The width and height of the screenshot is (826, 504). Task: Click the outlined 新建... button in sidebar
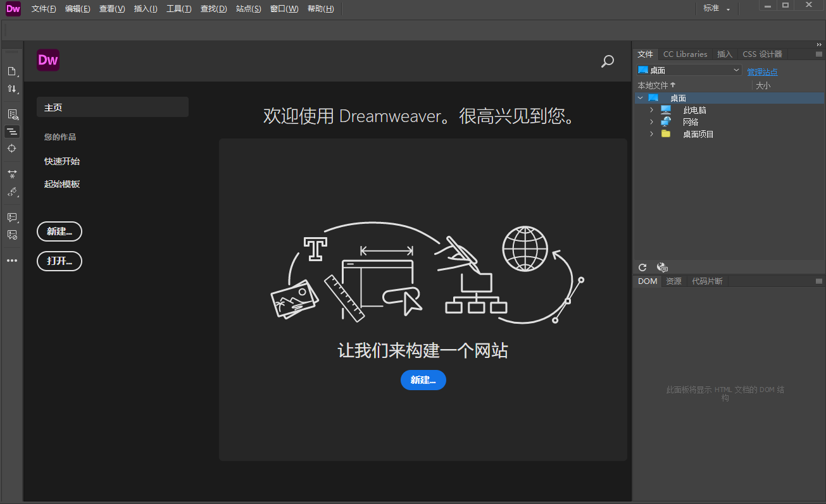pos(59,231)
